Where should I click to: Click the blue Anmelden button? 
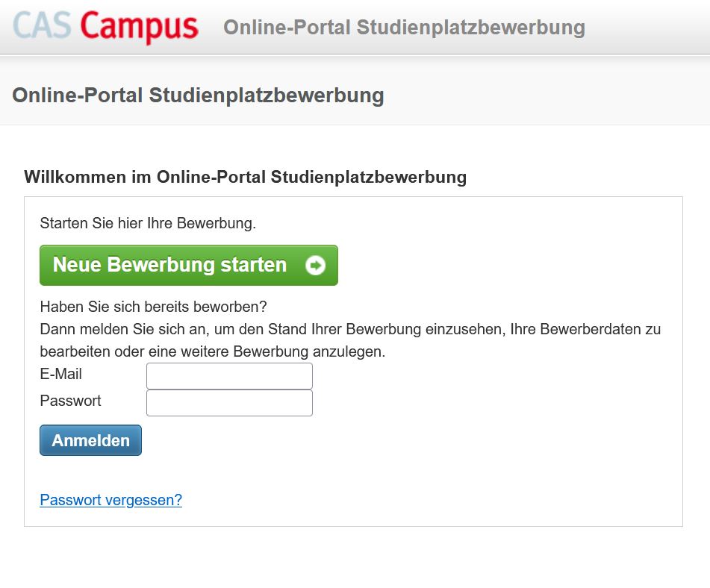point(90,440)
